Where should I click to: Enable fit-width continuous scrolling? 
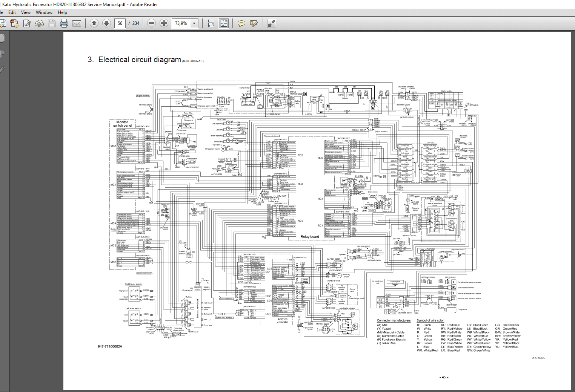pos(211,23)
